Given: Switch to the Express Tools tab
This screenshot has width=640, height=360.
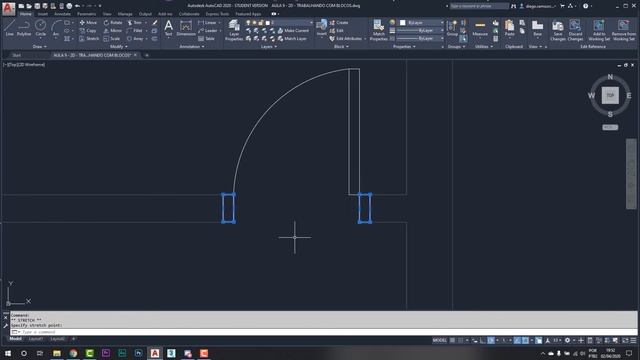Looking at the screenshot, I should pos(217,14).
